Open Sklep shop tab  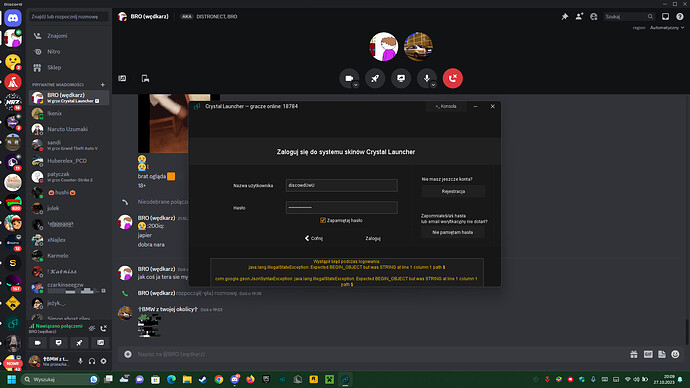pos(69,67)
